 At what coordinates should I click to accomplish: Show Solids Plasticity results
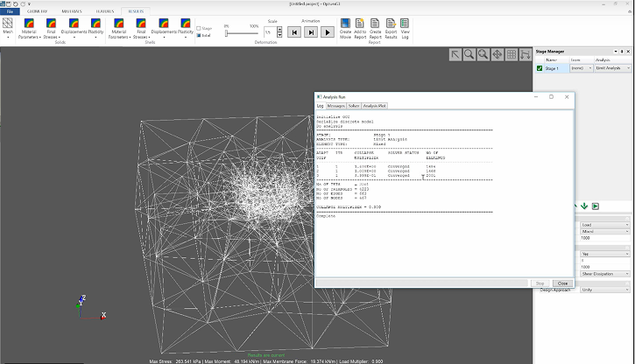pos(95,28)
